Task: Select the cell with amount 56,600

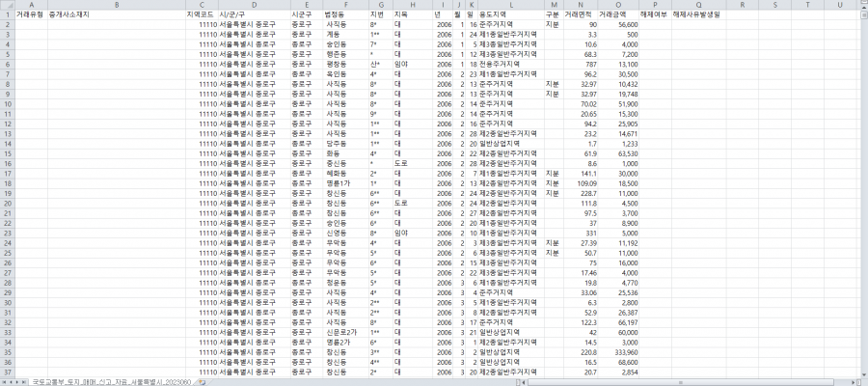Action: (618, 24)
